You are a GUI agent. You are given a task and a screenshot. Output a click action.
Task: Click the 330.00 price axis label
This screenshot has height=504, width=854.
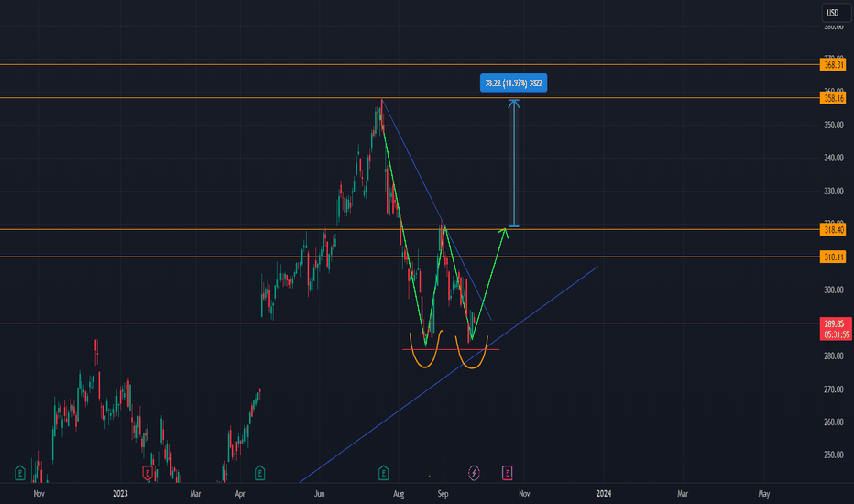[x=834, y=192]
